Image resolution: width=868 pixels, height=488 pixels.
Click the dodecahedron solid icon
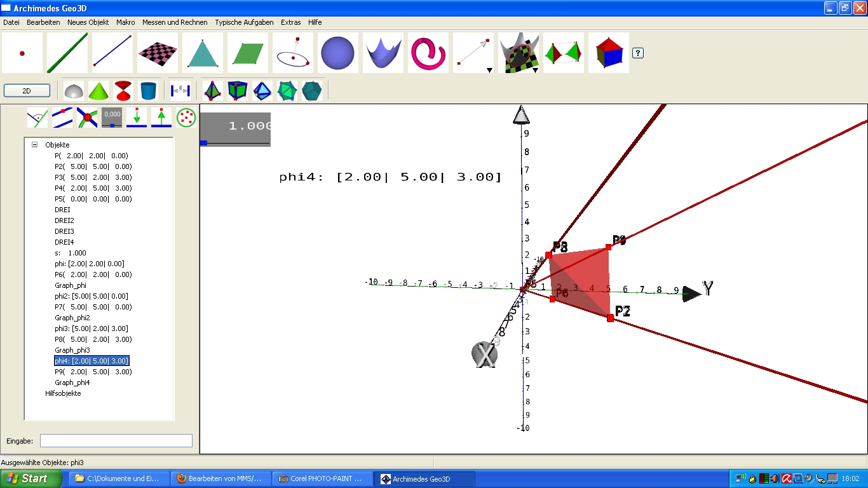click(311, 91)
